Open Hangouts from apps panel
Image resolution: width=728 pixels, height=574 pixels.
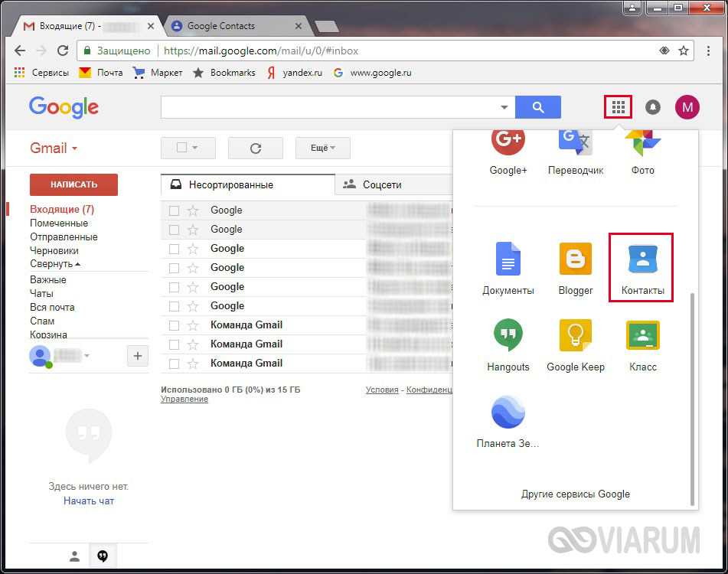click(x=508, y=344)
